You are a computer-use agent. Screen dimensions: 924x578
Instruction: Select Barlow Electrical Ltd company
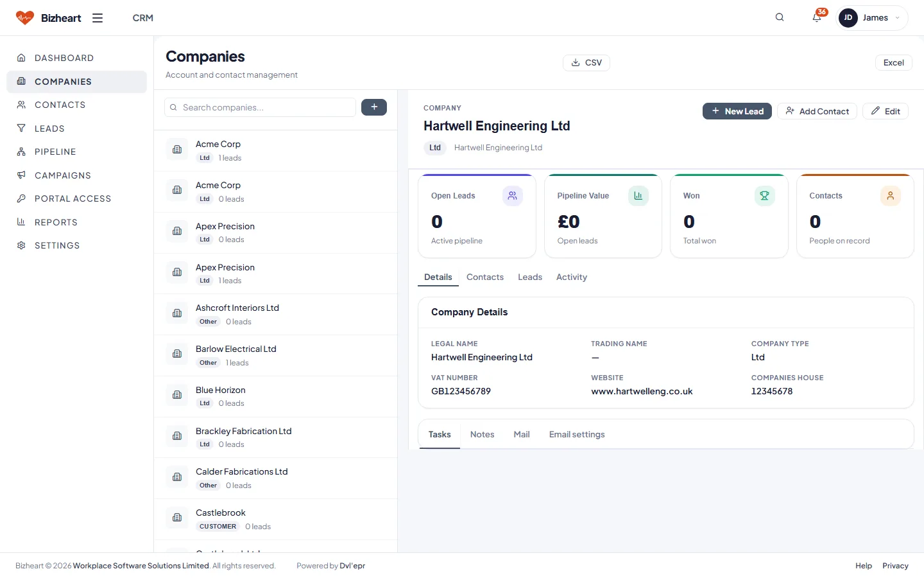click(275, 356)
